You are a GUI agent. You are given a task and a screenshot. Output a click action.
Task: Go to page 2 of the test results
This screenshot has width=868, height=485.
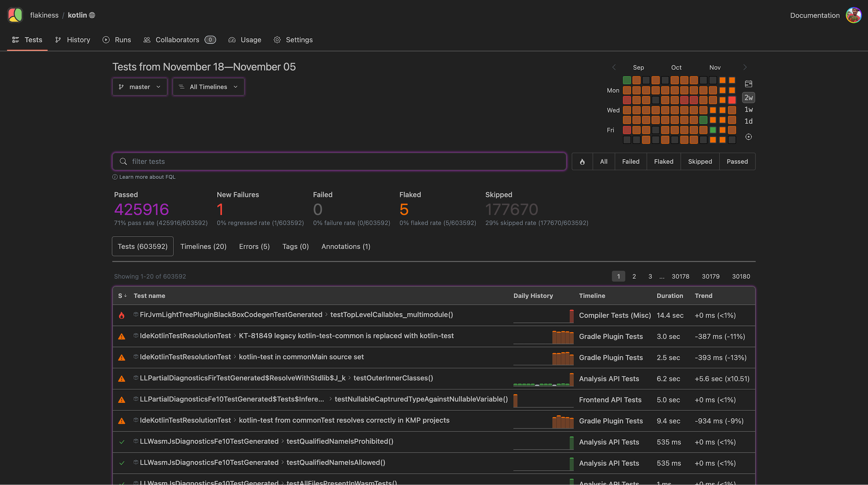click(634, 276)
